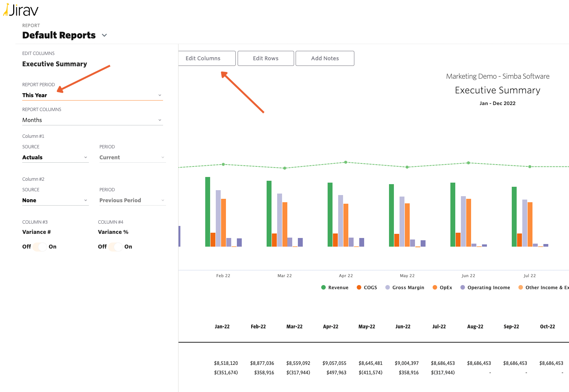Select the Jan-22 column header
The width and height of the screenshot is (569, 392).
tap(222, 326)
